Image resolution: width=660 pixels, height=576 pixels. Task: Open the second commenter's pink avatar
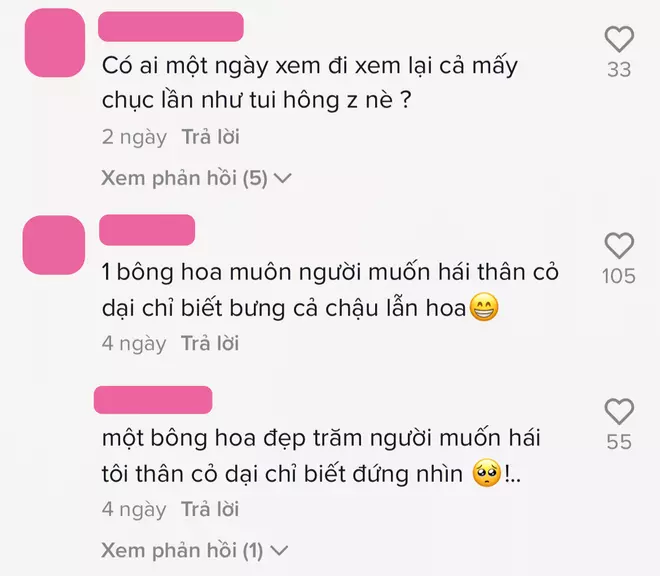click(54, 245)
